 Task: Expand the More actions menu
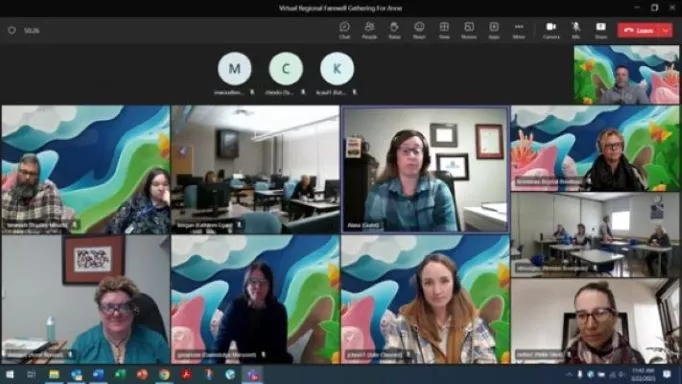pyautogui.click(x=519, y=30)
